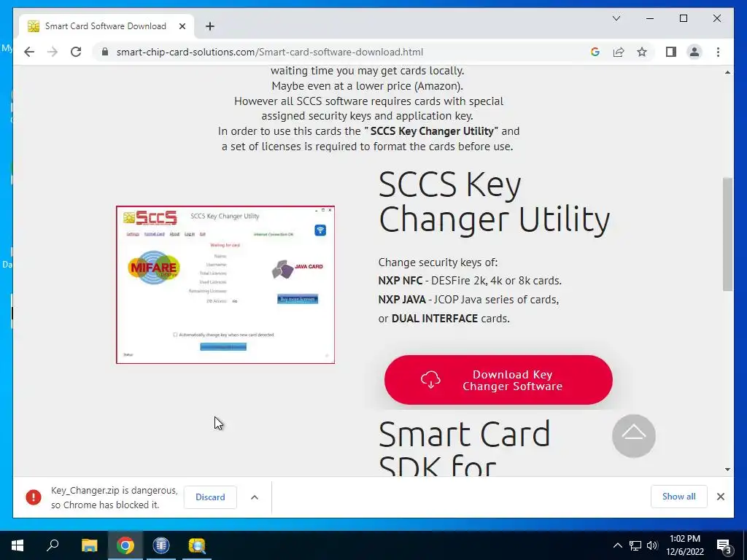Click the scrollbar down arrow
Image resolution: width=747 pixels, height=560 pixels.
[x=727, y=470]
